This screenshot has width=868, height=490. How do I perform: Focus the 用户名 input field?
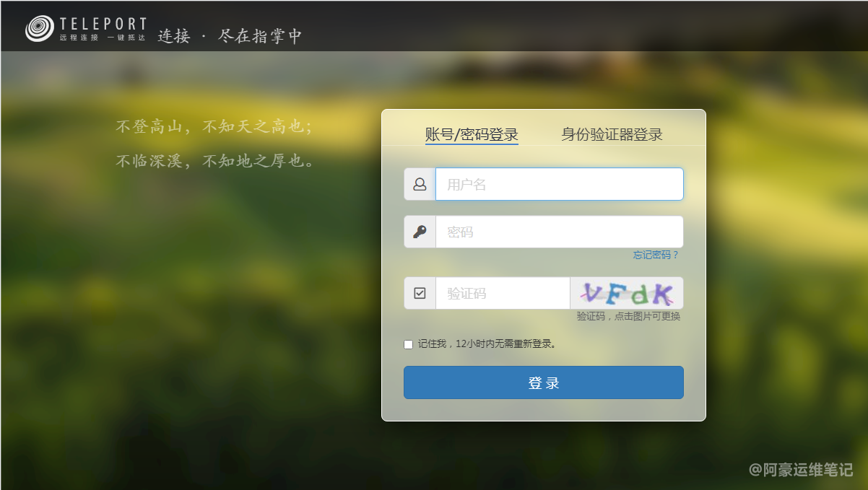point(559,184)
